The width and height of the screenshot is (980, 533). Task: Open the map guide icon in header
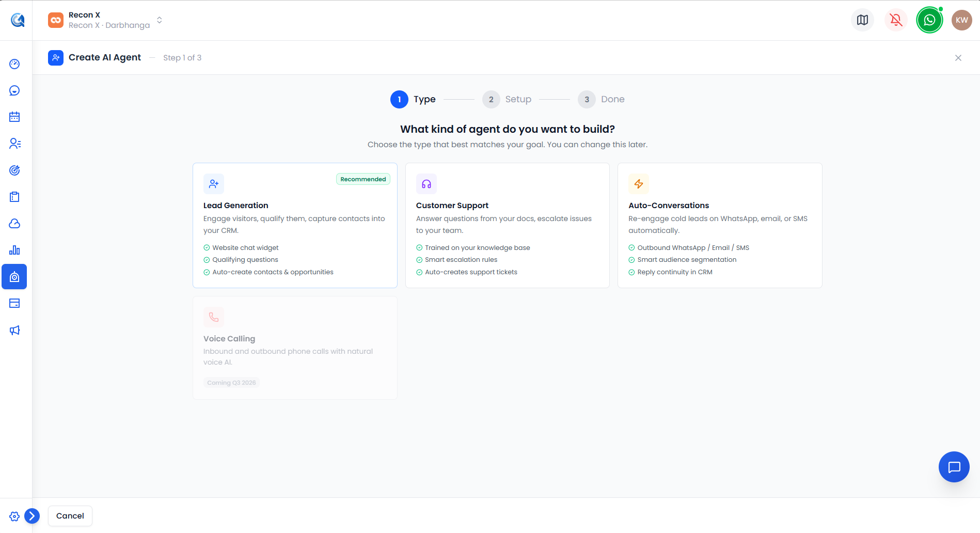pos(862,20)
